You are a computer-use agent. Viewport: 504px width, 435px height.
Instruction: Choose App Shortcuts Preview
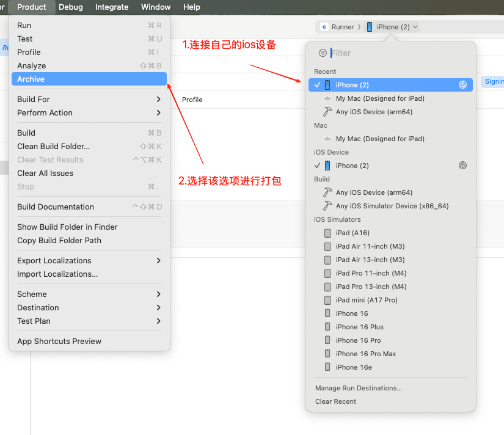[89, 341]
